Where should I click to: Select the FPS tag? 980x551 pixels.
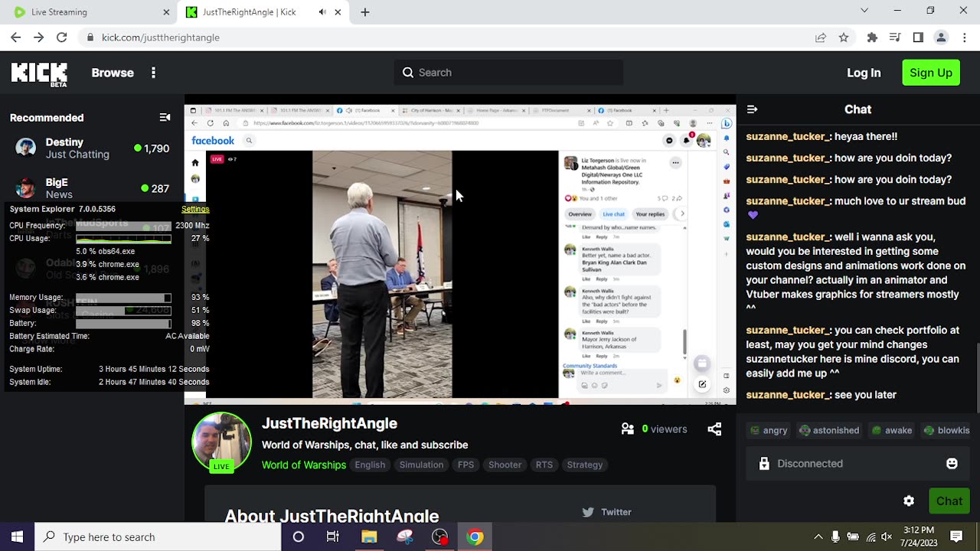coord(465,465)
